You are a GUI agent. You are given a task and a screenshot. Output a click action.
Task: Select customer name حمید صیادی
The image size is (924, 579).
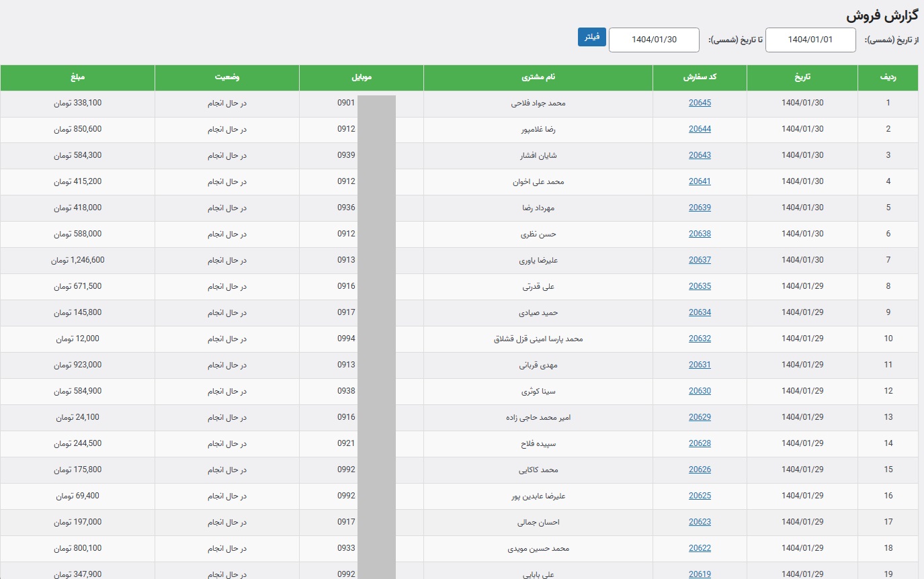[538, 313]
